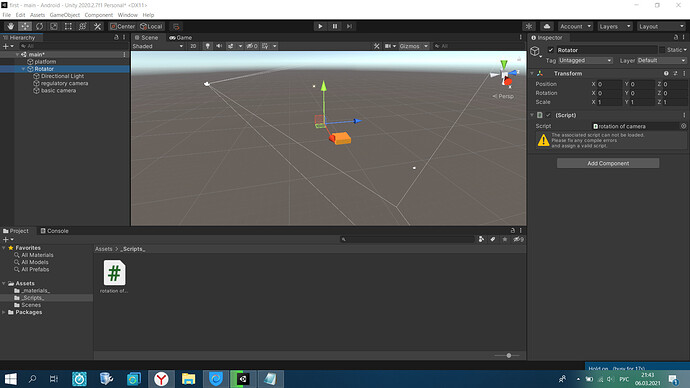
Task: Toggle scene lighting lightbulb icon
Action: [207, 46]
